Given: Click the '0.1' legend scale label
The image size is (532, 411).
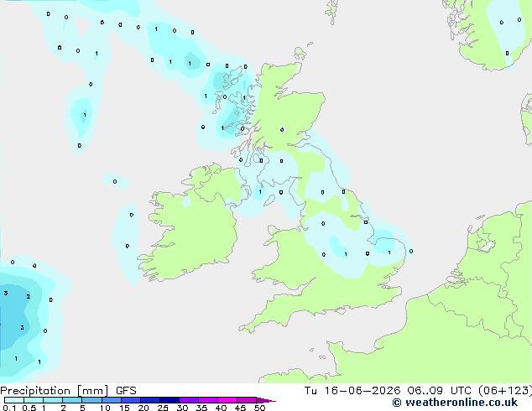Looking at the screenshot, I should pos(9,408).
